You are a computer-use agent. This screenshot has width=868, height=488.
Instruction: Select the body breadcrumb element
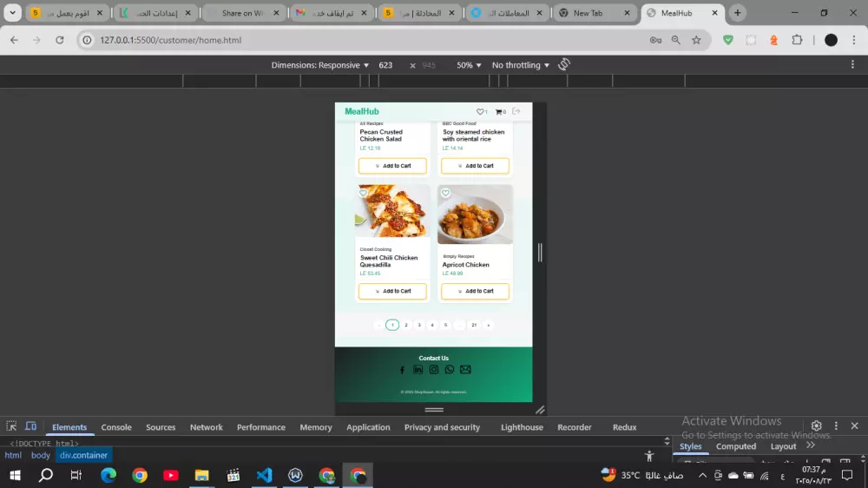pyautogui.click(x=41, y=455)
